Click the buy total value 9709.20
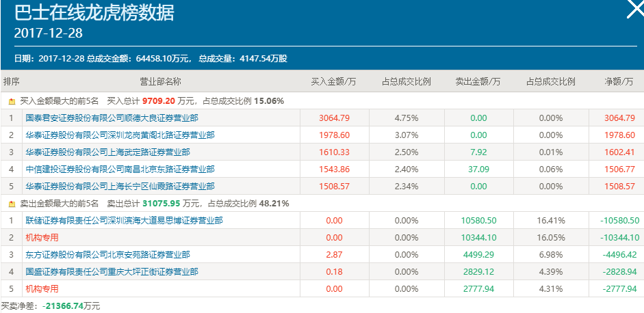 [x=159, y=101]
